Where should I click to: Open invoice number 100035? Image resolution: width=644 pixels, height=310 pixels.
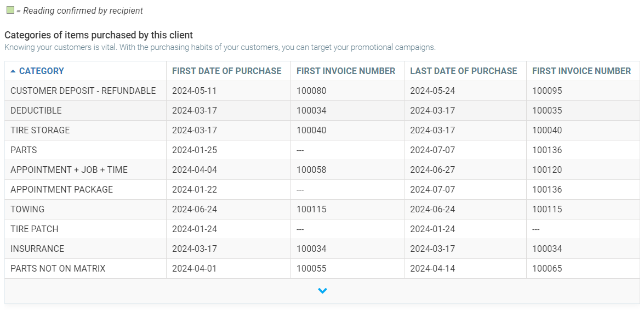point(547,111)
